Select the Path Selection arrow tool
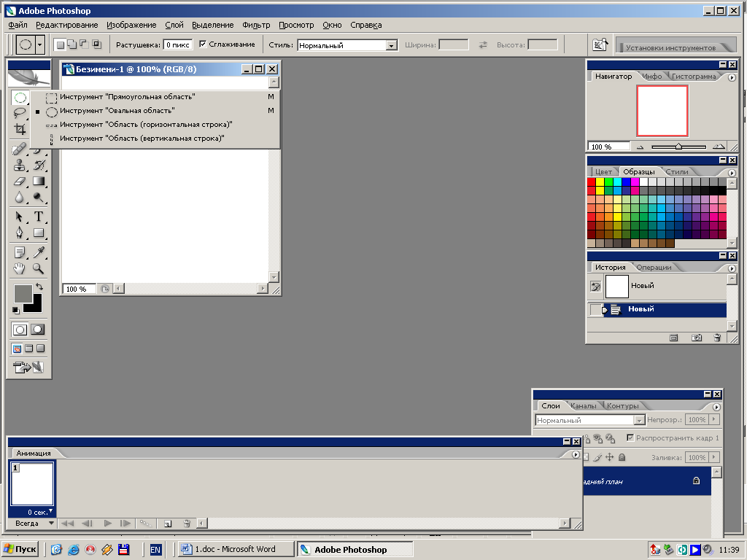 point(20,217)
